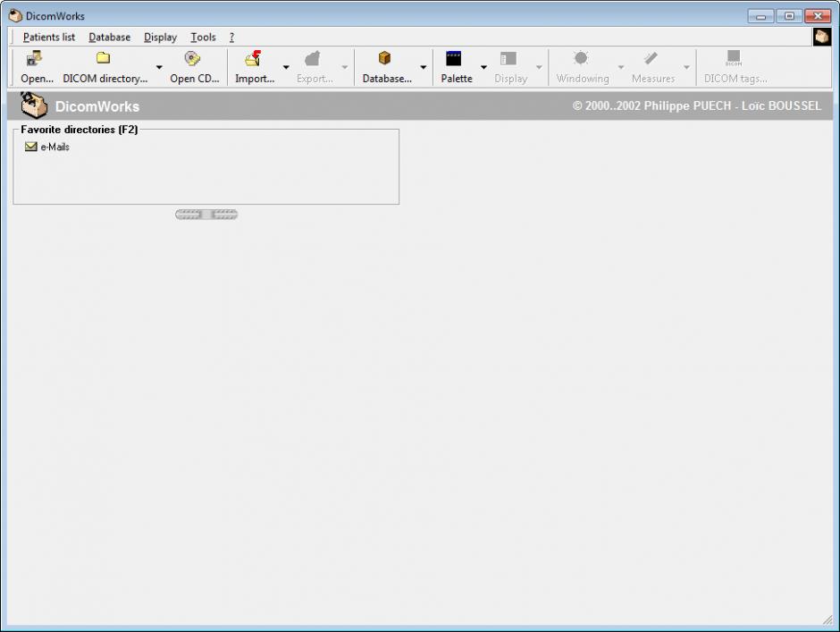Click the e-Mails envelope icon
This screenshot has height=632, width=840.
point(31,147)
